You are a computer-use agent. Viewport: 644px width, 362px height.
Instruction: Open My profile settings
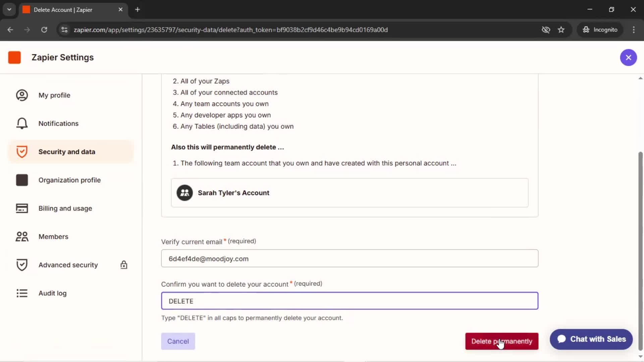pyautogui.click(x=71, y=95)
